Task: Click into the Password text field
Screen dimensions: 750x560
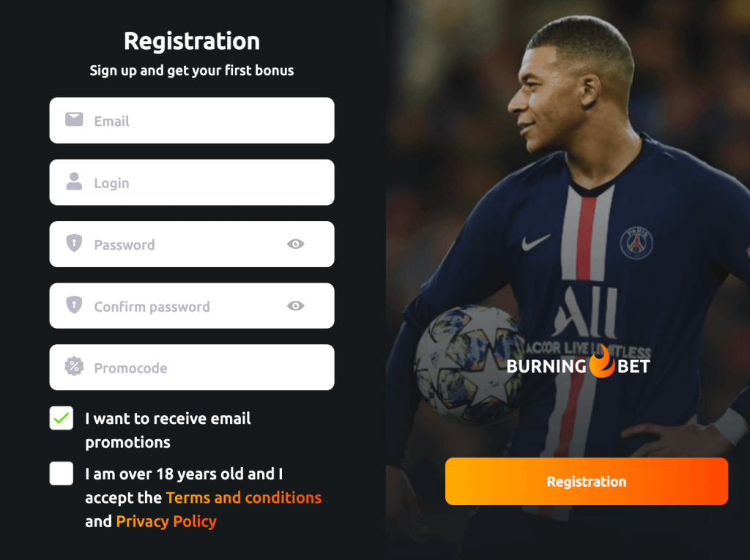Action: click(x=192, y=244)
